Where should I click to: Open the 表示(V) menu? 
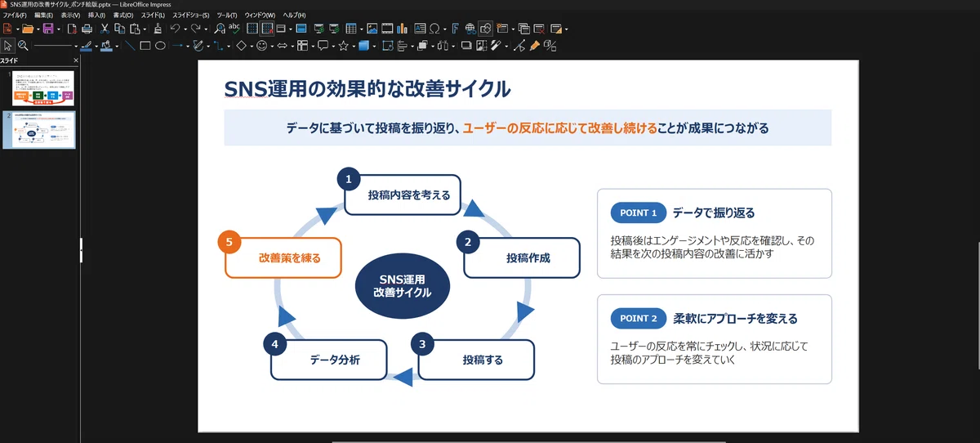click(72, 16)
